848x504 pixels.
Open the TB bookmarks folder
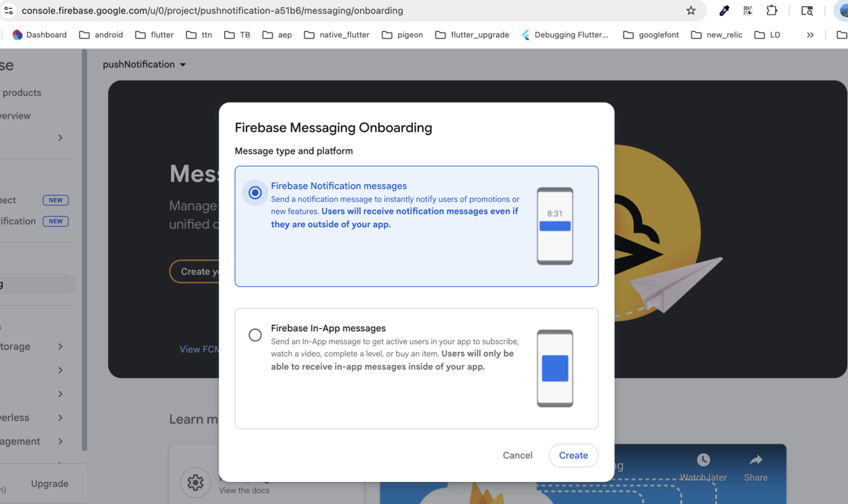pyautogui.click(x=237, y=35)
